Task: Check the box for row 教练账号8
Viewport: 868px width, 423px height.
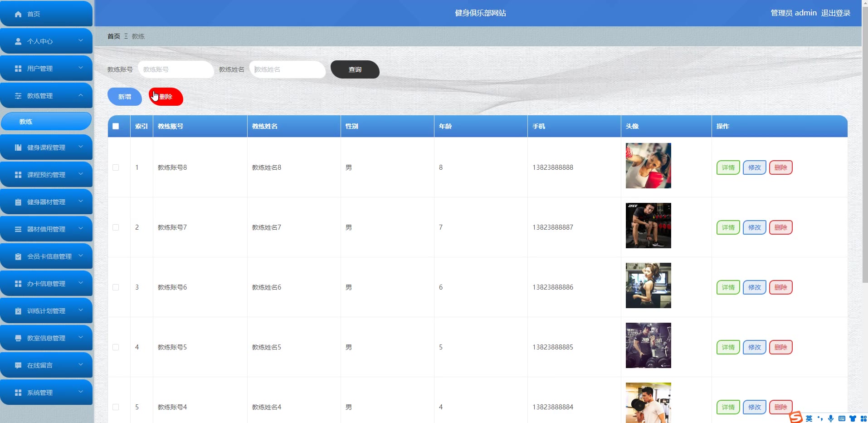Action: 116,167
